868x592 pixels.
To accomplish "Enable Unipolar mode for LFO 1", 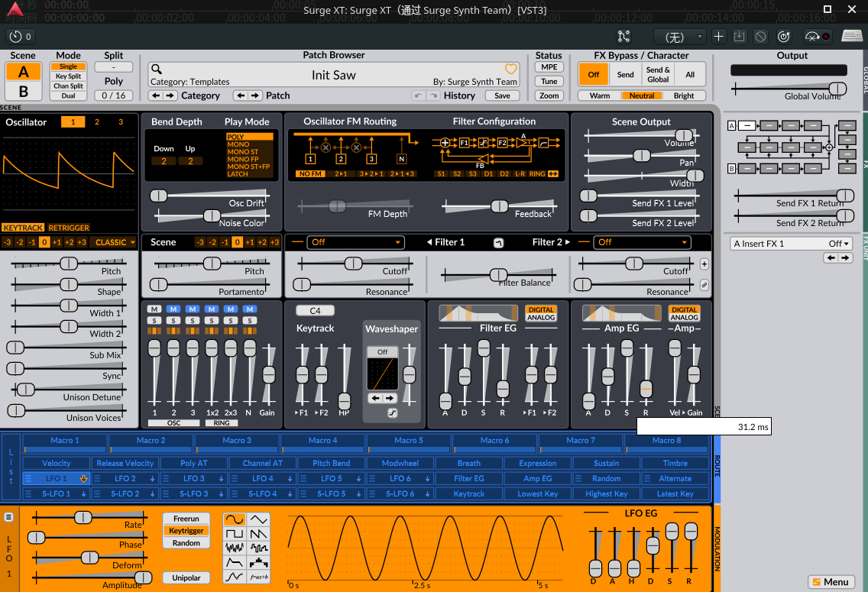I will tap(186, 577).
